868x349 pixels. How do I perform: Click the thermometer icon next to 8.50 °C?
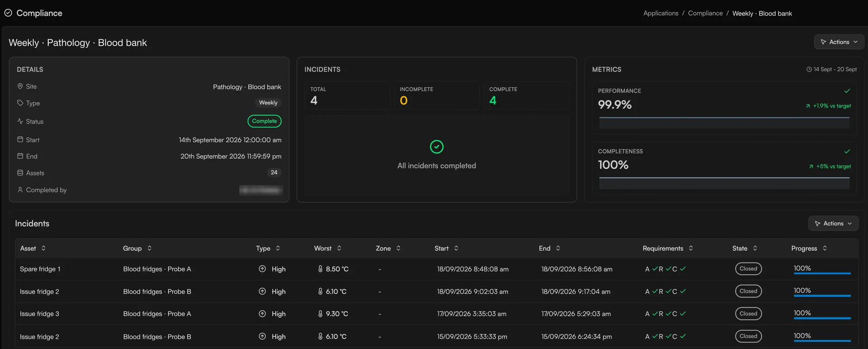[x=320, y=268]
